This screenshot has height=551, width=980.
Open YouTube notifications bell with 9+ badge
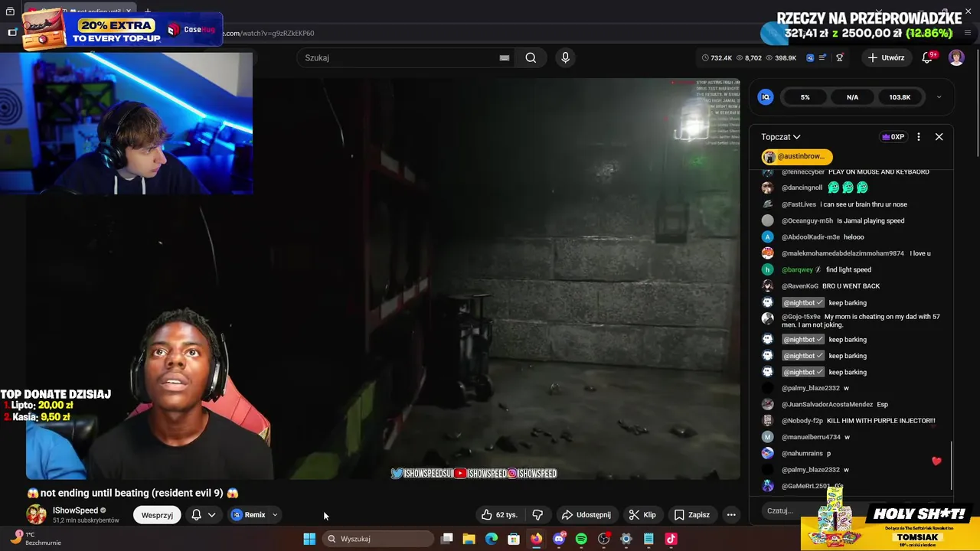tap(928, 57)
